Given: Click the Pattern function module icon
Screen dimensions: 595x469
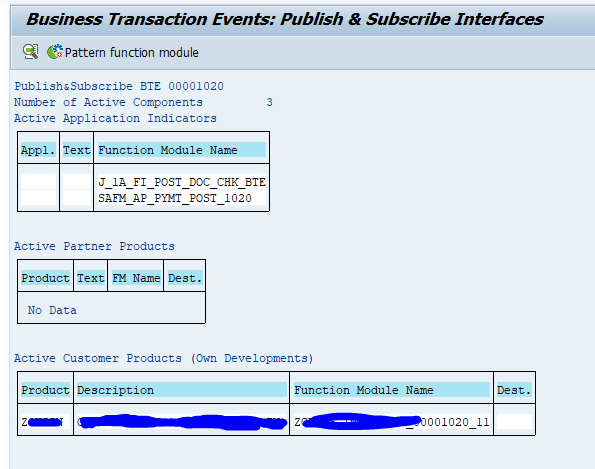Looking at the screenshot, I should point(55,52).
